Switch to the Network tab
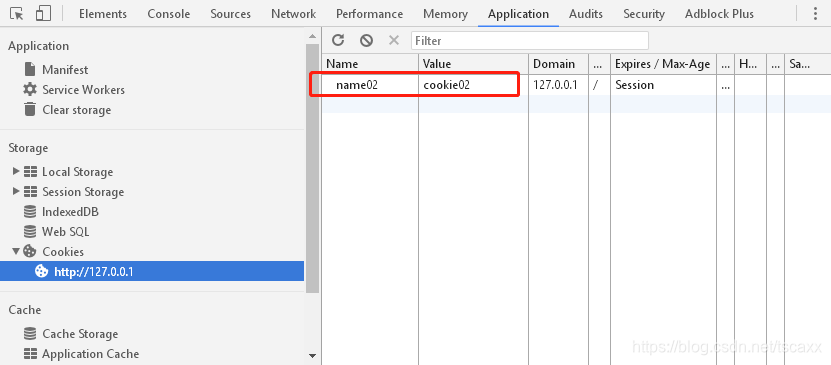This screenshot has height=365, width=831. [x=293, y=14]
